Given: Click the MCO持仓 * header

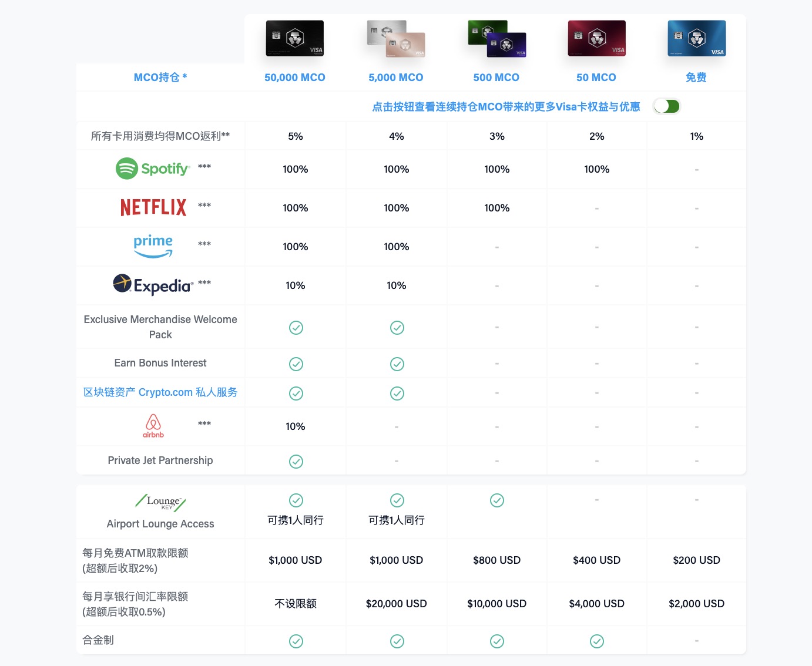Looking at the screenshot, I should (x=160, y=78).
